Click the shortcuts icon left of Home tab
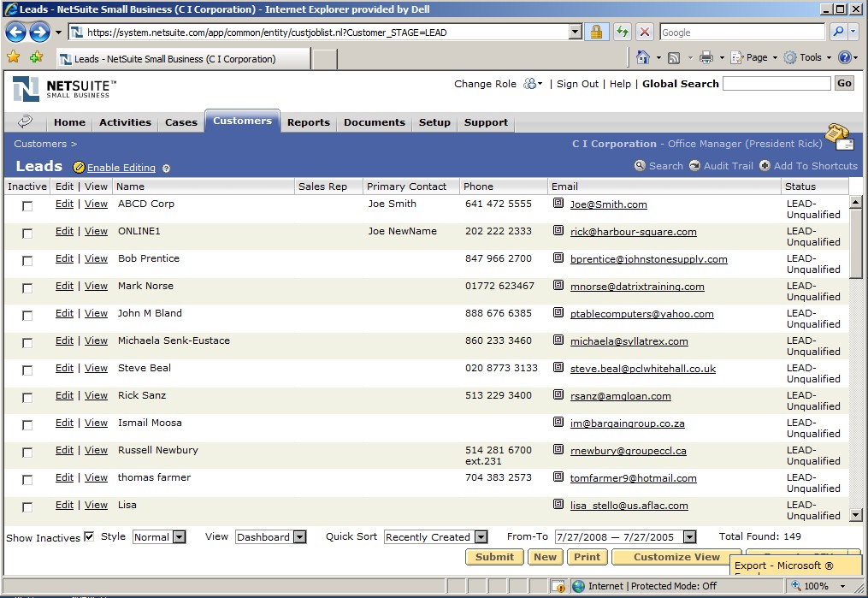 [x=25, y=121]
